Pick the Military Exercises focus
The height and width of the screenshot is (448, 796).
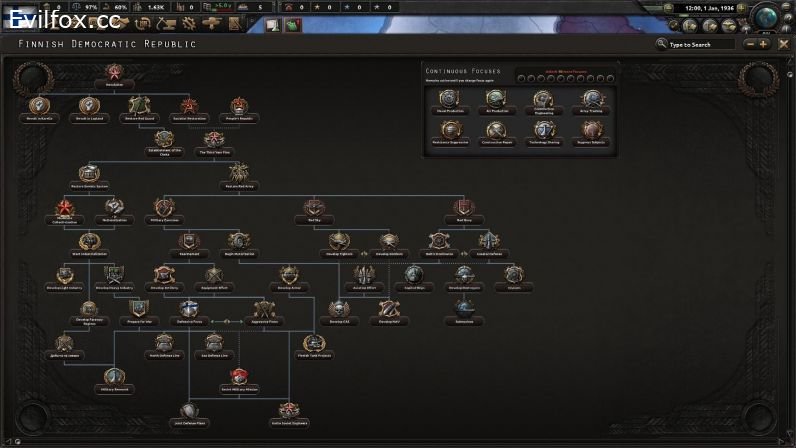[x=165, y=208]
